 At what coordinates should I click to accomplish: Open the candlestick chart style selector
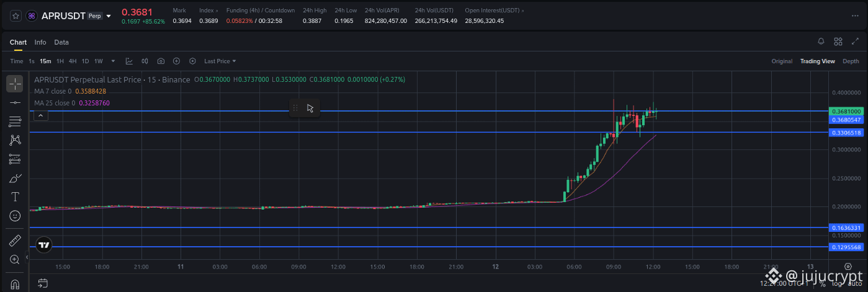point(145,61)
